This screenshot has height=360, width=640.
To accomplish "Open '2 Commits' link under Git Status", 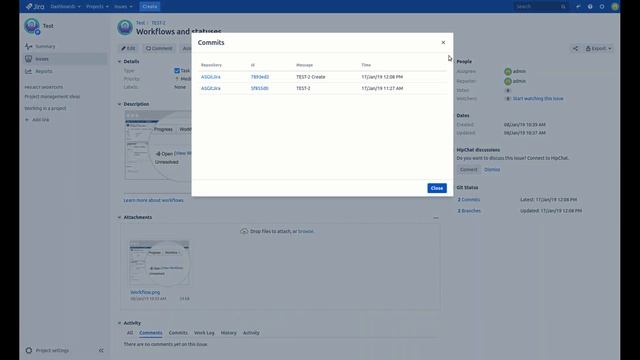I will [469, 200].
